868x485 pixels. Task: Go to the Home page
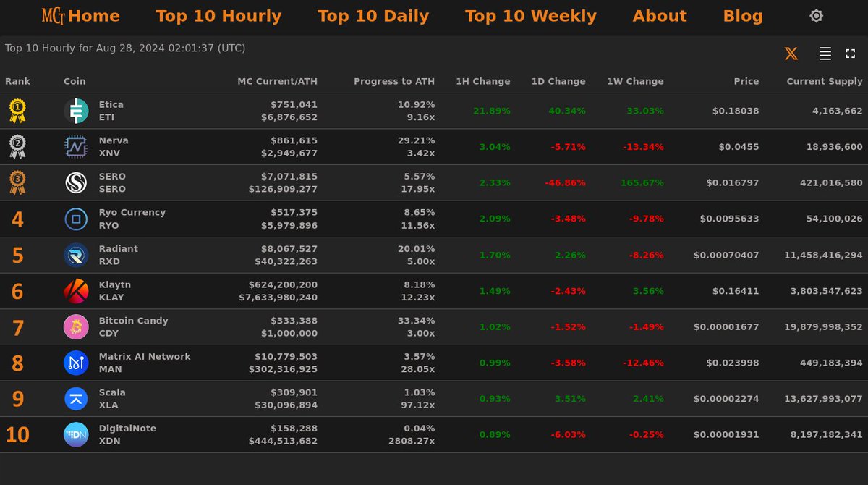pyautogui.click(x=94, y=16)
